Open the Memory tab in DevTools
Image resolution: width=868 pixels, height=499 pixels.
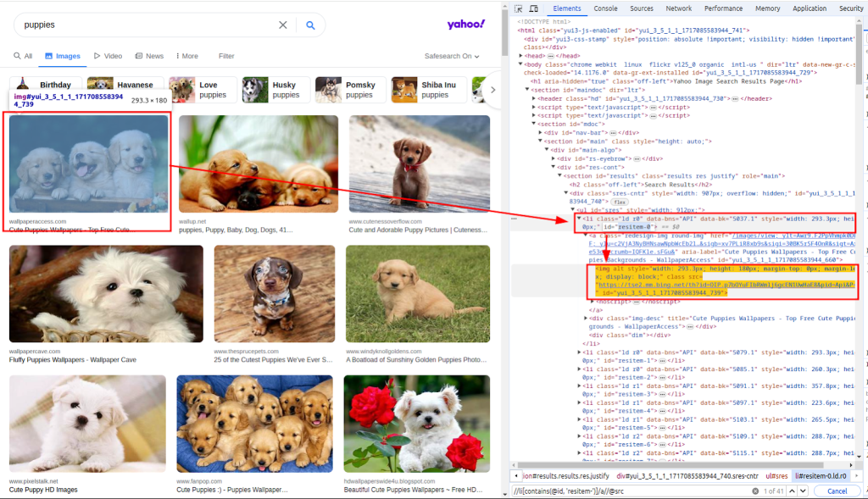coord(768,8)
